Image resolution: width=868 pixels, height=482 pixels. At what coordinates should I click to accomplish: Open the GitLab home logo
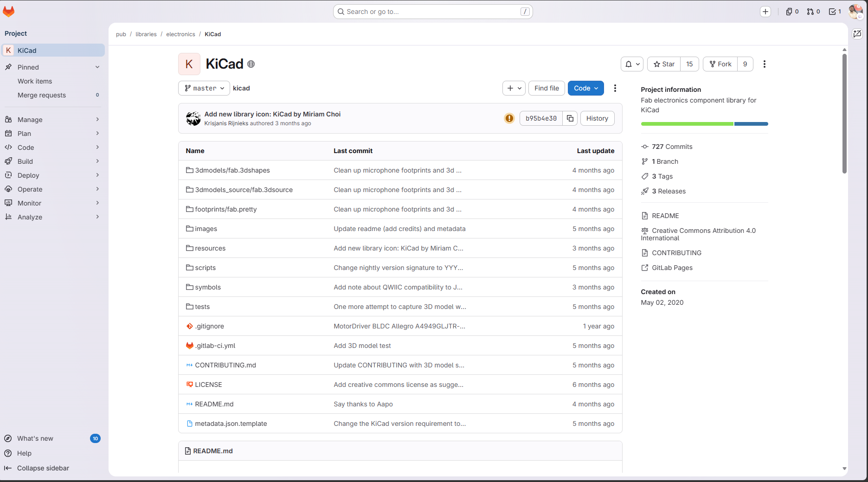coord(9,12)
